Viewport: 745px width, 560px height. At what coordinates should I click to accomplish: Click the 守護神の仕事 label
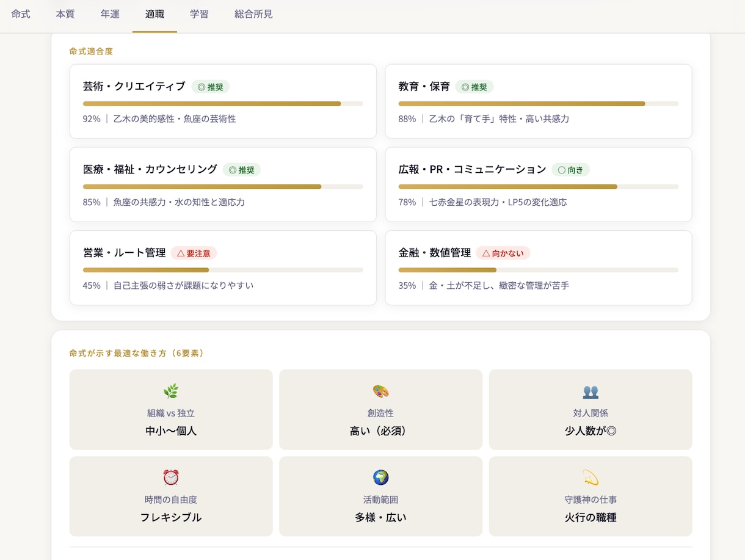pyautogui.click(x=591, y=500)
